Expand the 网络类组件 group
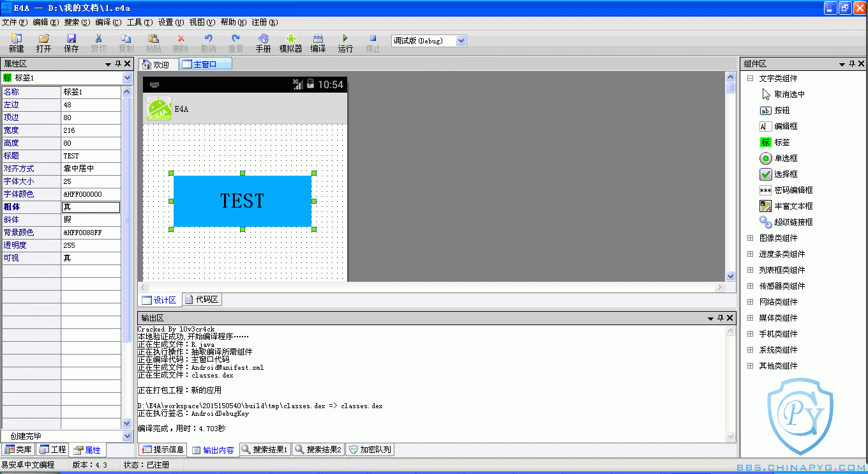Screen dimensions: 868x474 tap(750, 302)
